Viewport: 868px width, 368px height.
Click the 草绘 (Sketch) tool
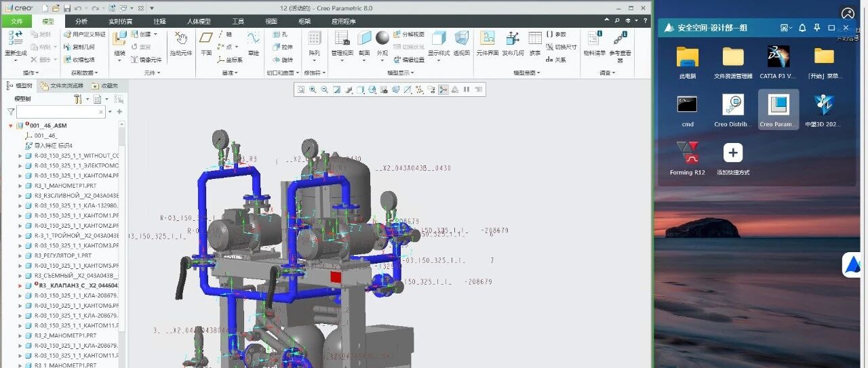pos(254,43)
